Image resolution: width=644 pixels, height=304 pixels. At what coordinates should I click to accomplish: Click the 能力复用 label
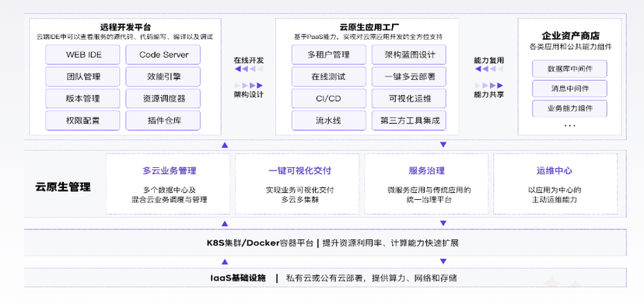tap(489, 60)
